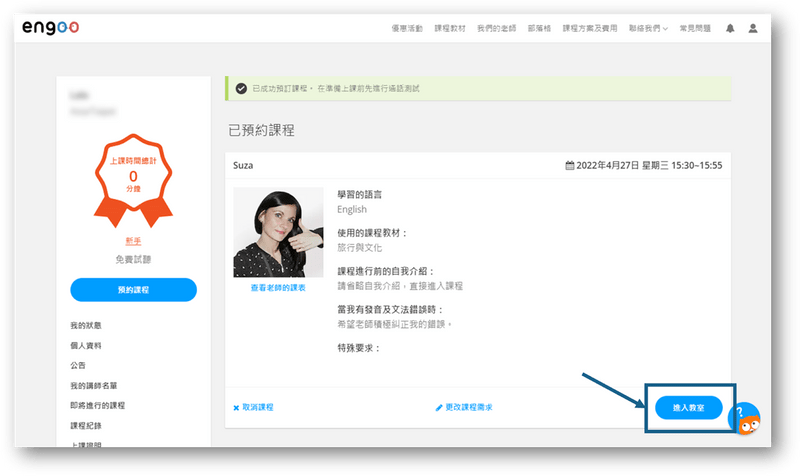This screenshot has width=800, height=476.
Task: Click the orange help mascot icon
Action: click(x=747, y=417)
